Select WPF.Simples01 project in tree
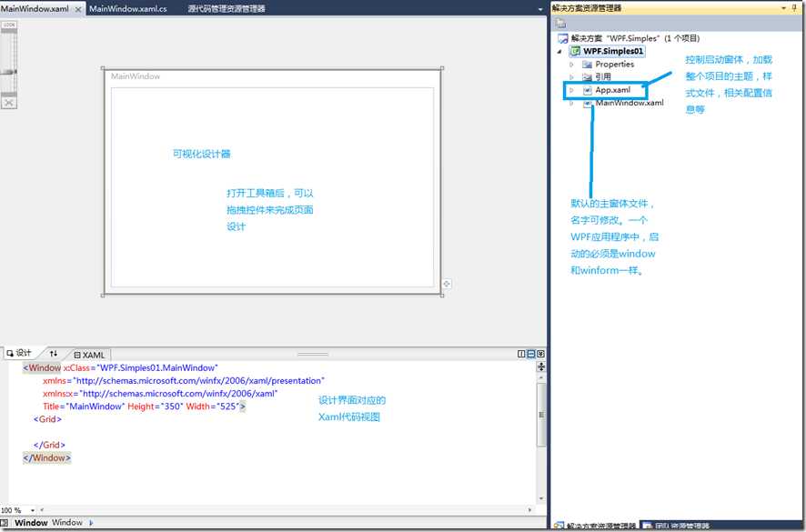The height and width of the screenshot is (532, 806). pyautogui.click(x=613, y=52)
